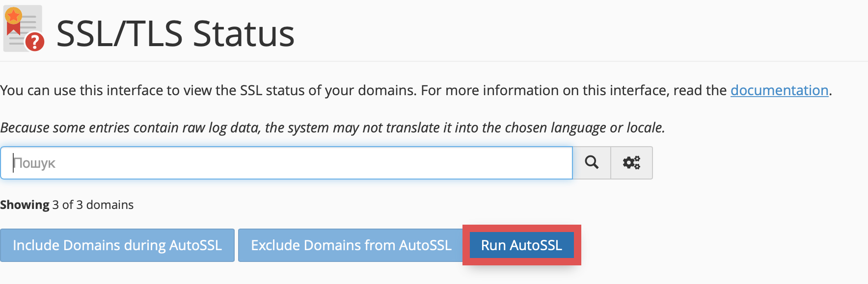Image resolution: width=868 pixels, height=284 pixels.
Task: Click the Showing 3 of 3 domains text
Action: (x=67, y=205)
